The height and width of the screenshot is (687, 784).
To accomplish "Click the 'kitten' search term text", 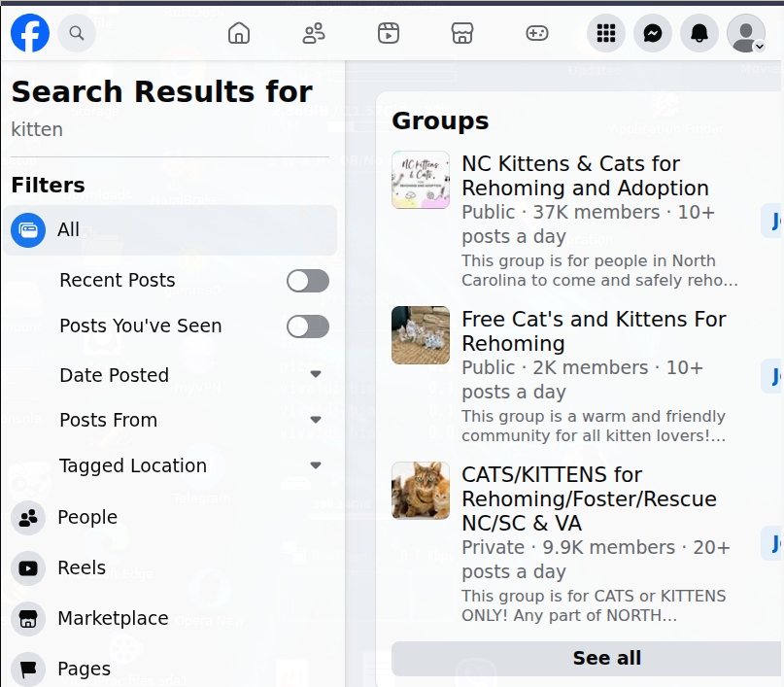I will click(x=37, y=129).
